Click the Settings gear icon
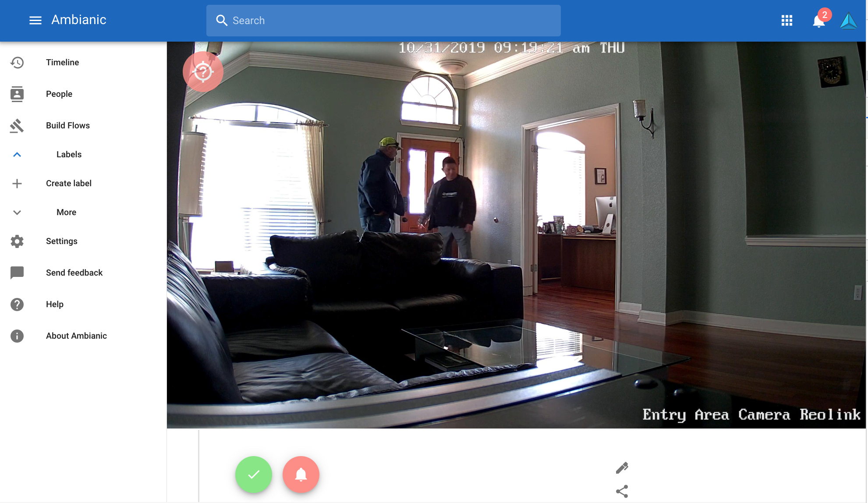 point(17,241)
